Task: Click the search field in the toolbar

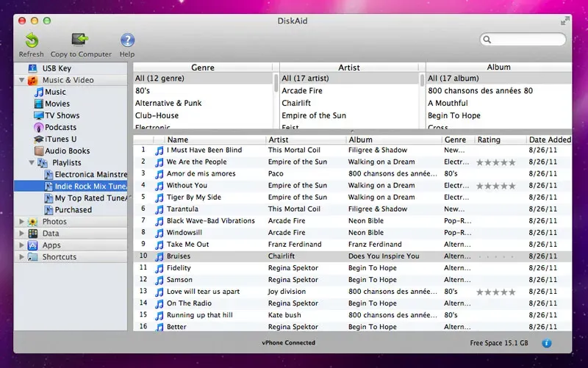Action: point(528,40)
